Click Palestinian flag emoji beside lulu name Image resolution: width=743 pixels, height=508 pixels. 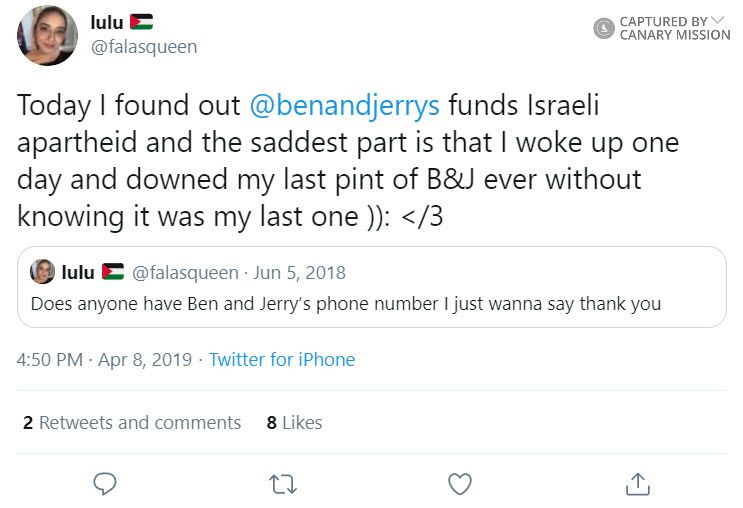(141, 22)
